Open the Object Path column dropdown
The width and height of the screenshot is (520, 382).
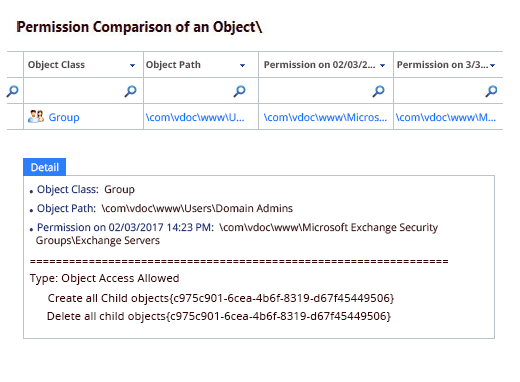click(x=242, y=65)
